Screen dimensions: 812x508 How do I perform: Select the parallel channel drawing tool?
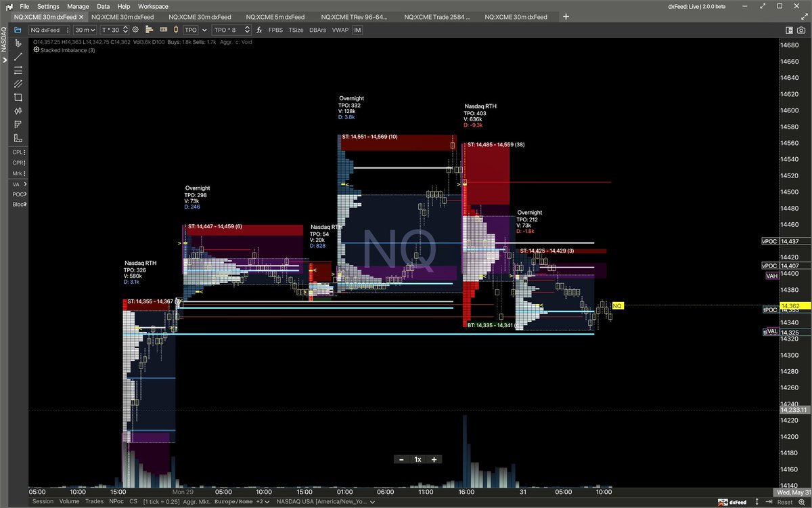[18, 84]
